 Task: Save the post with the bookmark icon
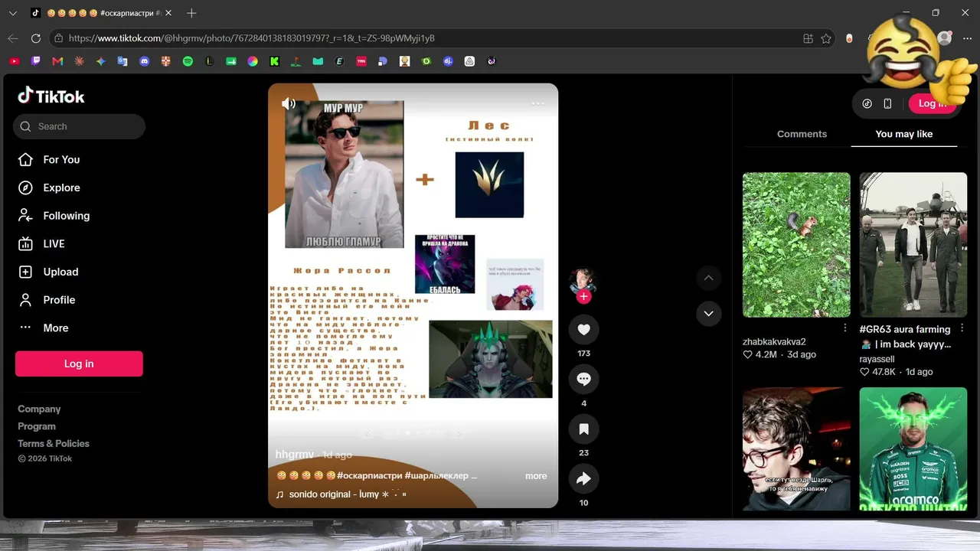[583, 429]
